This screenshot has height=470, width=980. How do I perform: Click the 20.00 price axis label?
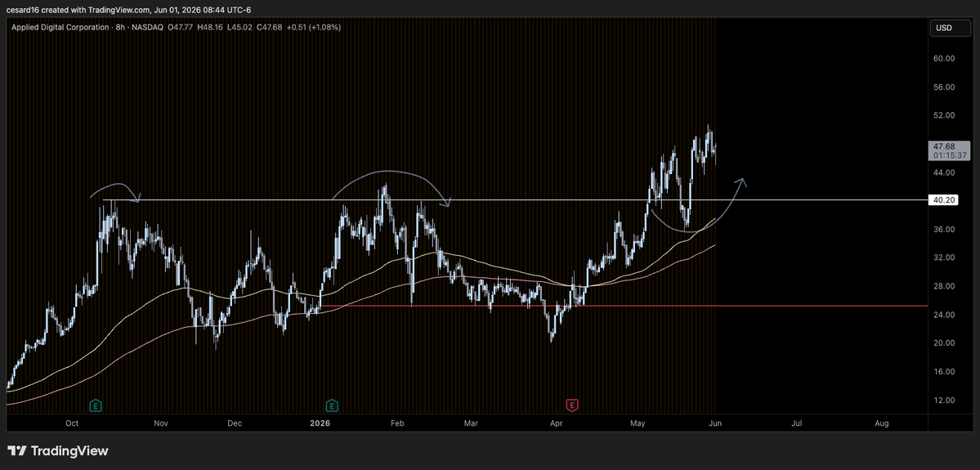click(x=944, y=343)
